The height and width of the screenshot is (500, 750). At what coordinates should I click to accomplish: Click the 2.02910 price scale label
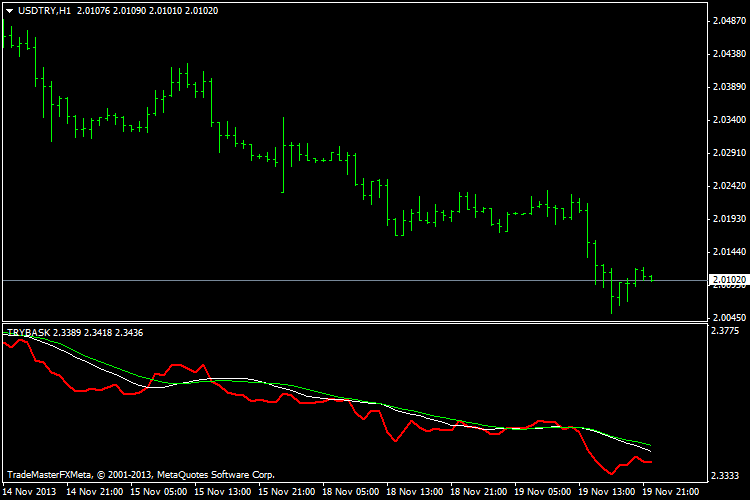tap(727, 153)
